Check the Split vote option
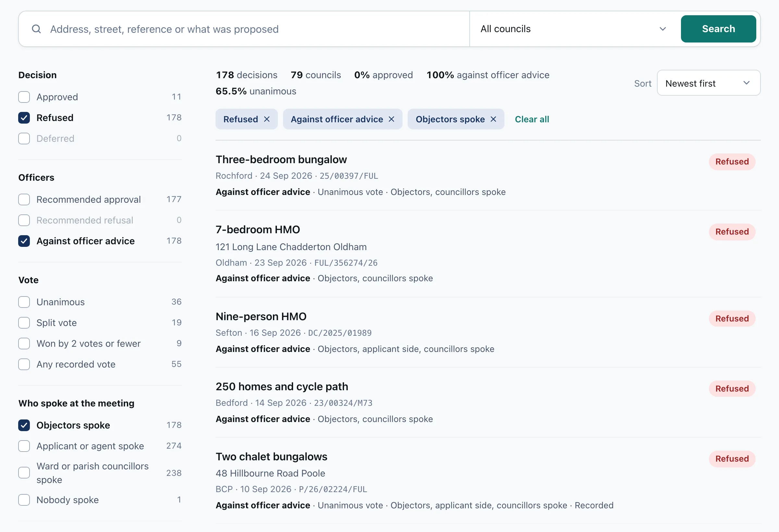The width and height of the screenshot is (779, 532). (24, 323)
